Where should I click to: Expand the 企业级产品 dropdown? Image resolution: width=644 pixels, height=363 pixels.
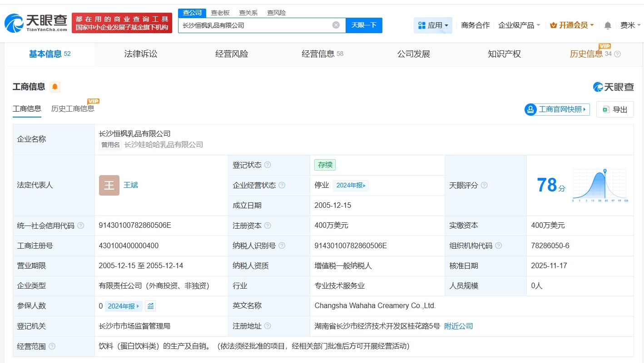coord(518,25)
